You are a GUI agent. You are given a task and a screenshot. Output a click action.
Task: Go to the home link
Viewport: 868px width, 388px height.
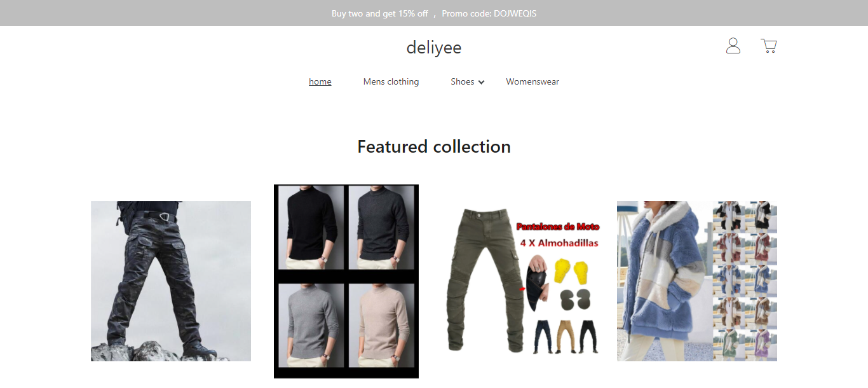(x=320, y=81)
